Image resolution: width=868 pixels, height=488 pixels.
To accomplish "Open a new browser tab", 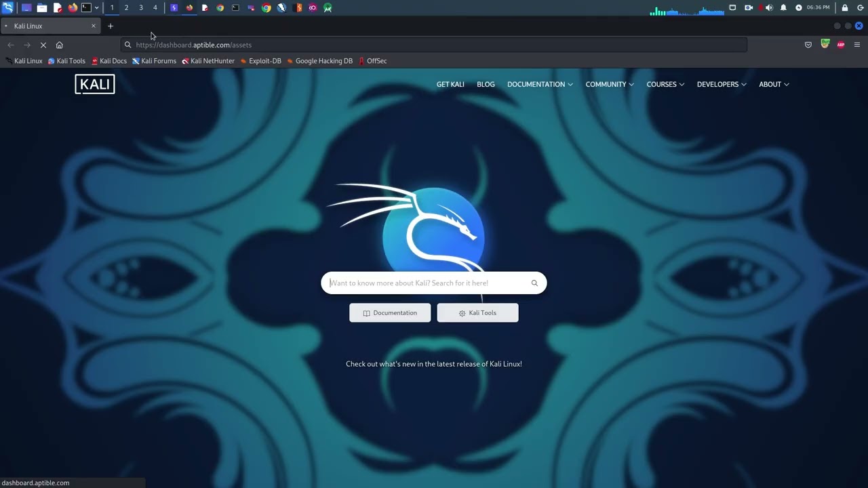I will (111, 26).
